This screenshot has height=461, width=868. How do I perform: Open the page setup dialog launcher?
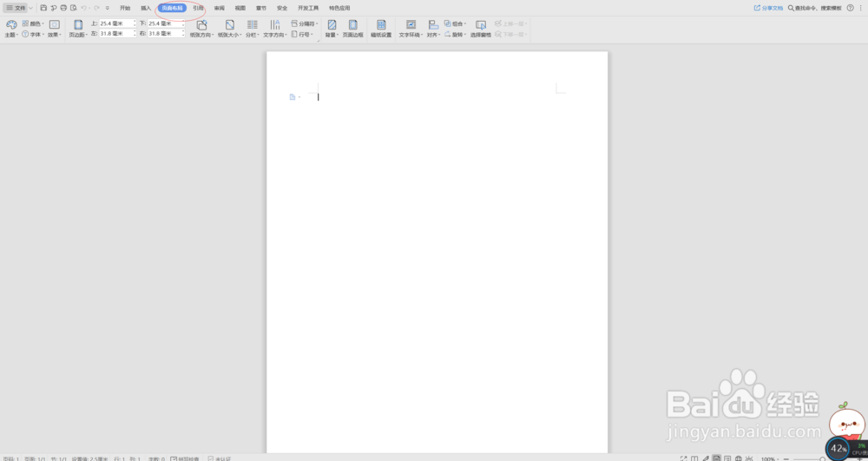coord(319,41)
